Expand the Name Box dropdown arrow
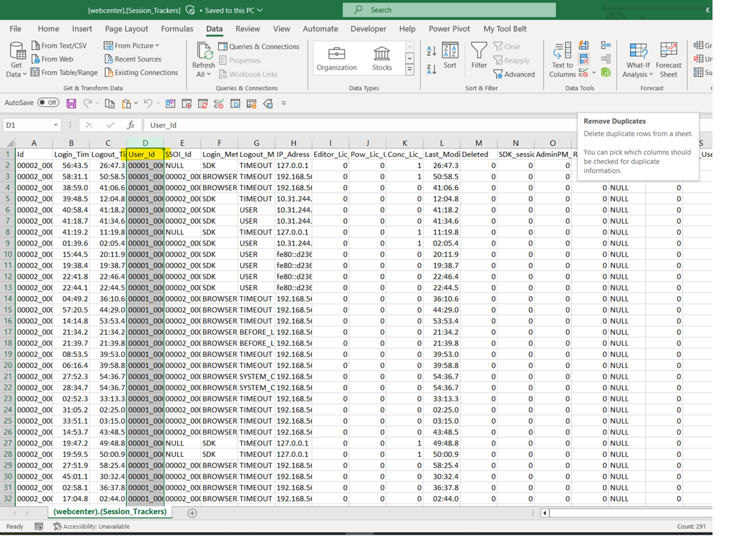The image size is (756, 554). point(55,125)
